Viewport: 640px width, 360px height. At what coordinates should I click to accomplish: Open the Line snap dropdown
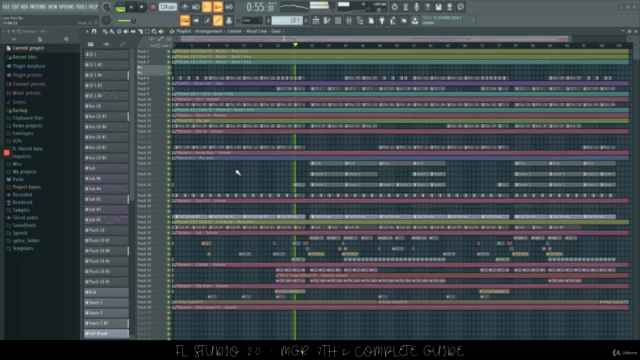(251, 20)
